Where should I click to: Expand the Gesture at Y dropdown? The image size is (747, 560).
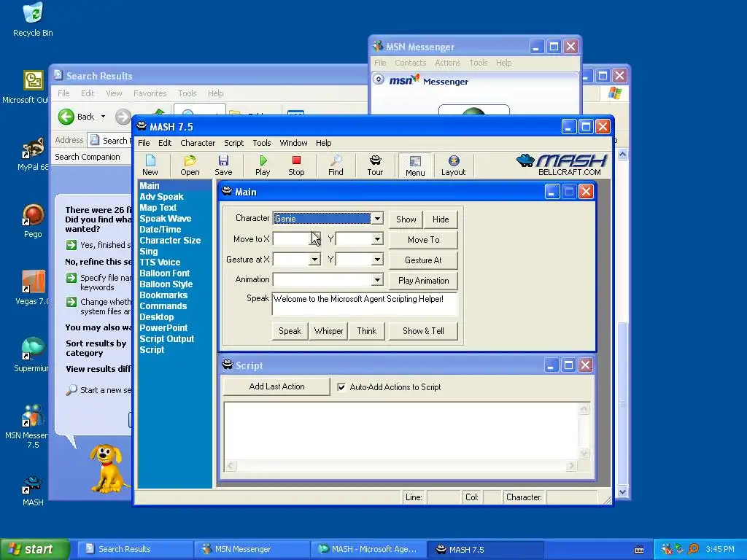tap(377, 260)
